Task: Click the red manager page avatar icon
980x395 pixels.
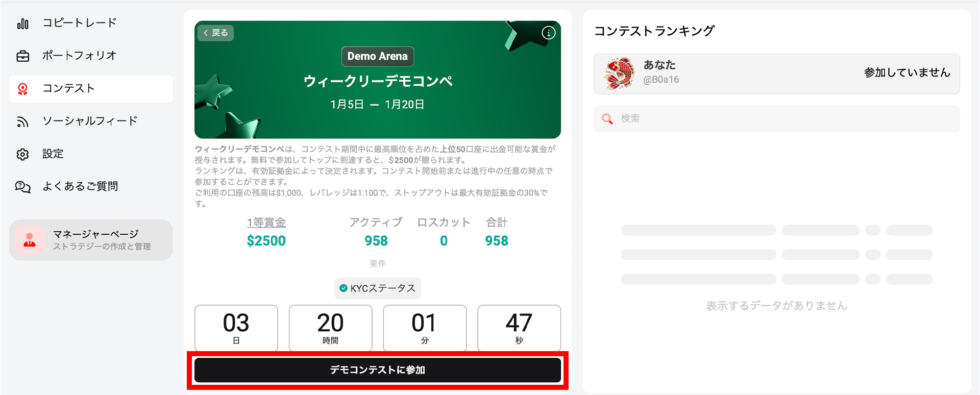Action: (x=30, y=240)
